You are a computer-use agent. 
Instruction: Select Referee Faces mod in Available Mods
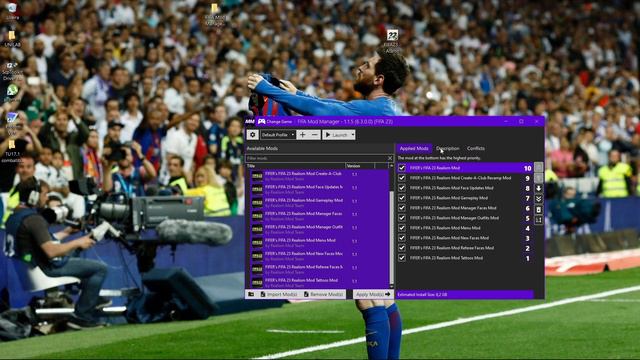[x=319, y=269]
